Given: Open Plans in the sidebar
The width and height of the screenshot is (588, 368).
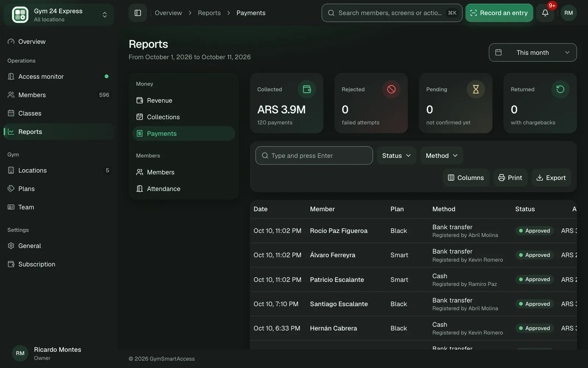Looking at the screenshot, I should coord(59,189).
